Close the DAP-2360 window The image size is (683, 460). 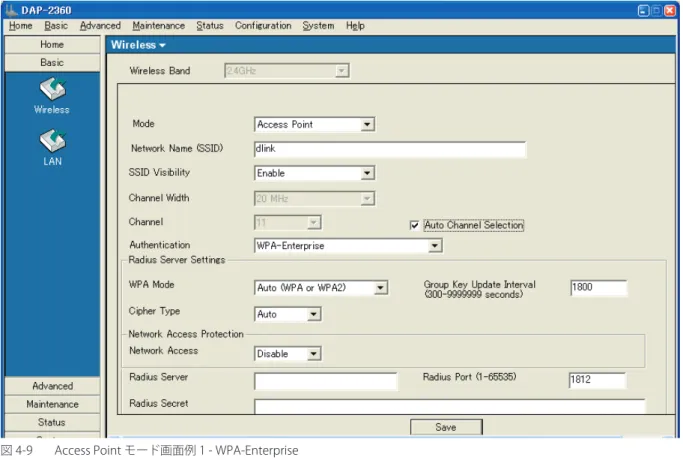(x=670, y=10)
